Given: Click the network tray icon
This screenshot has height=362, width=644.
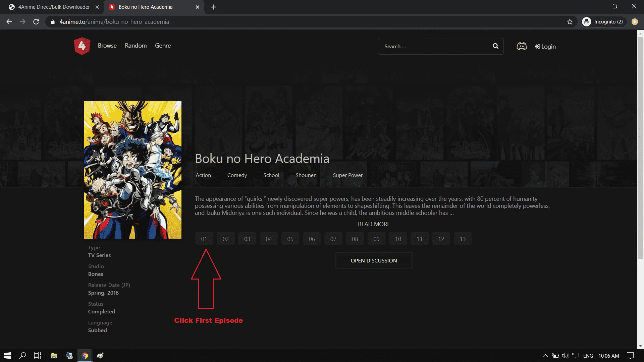Looking at the screenshot, I should coord(576,356).
